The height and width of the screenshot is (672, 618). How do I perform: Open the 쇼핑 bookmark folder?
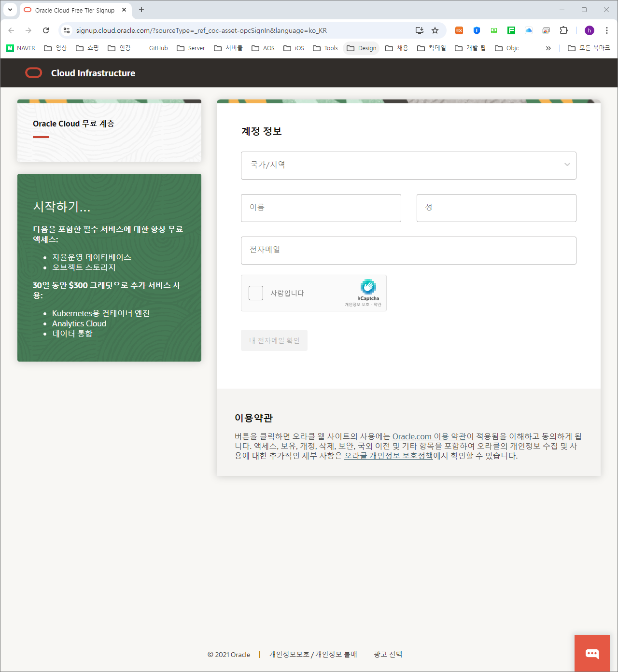click(87, 48)
